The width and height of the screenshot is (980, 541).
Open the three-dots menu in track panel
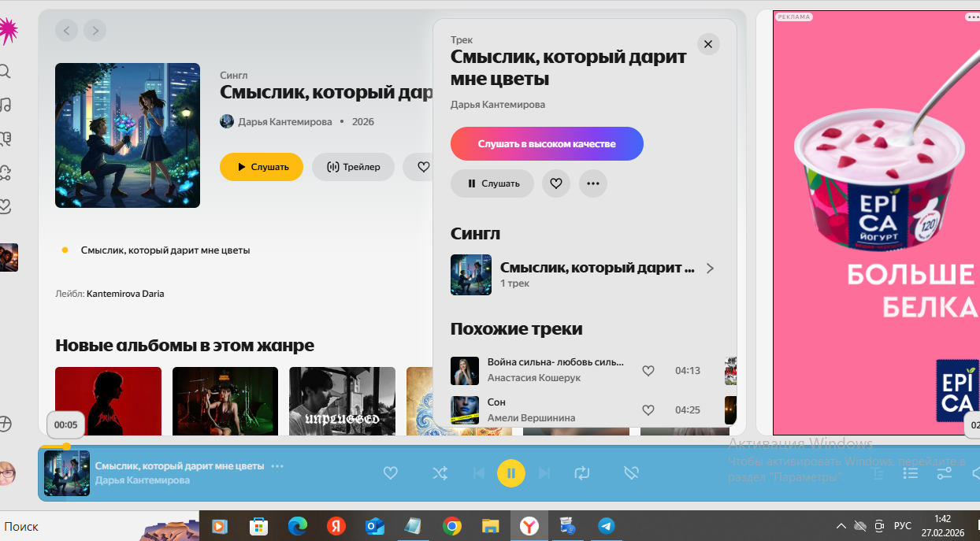593,183
